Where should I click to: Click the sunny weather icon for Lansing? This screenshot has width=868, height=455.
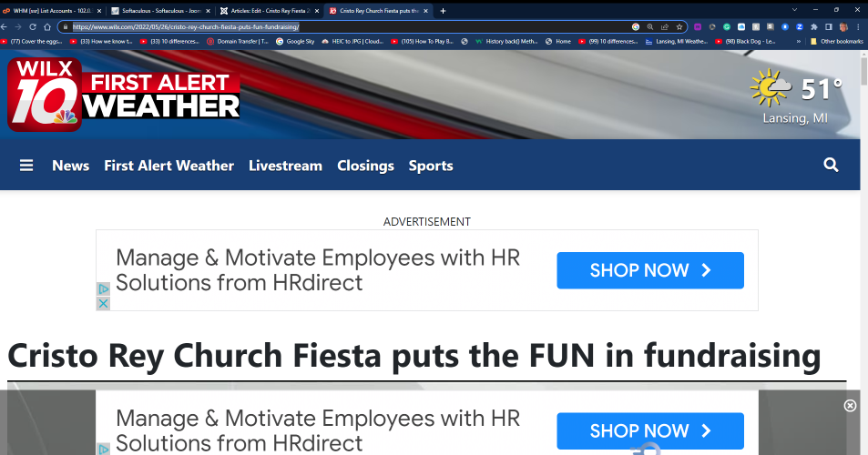[x=771, y=88]
